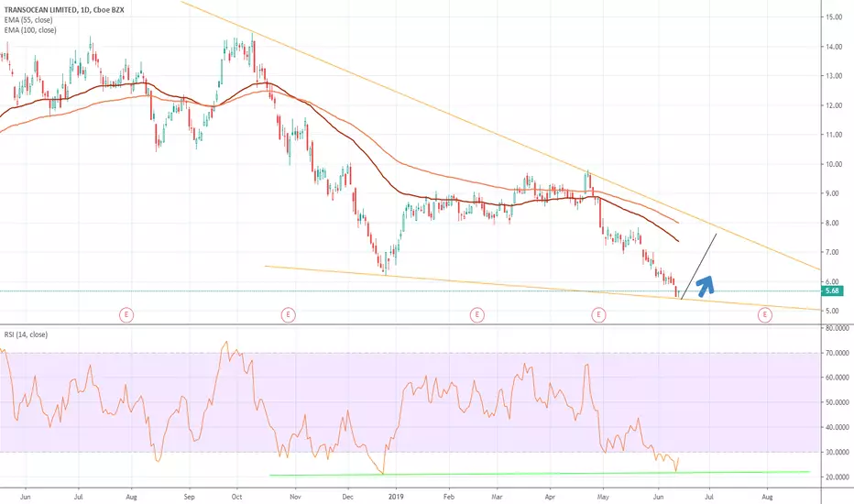Click the 50.0000 RSI axis label

point(838,402)
